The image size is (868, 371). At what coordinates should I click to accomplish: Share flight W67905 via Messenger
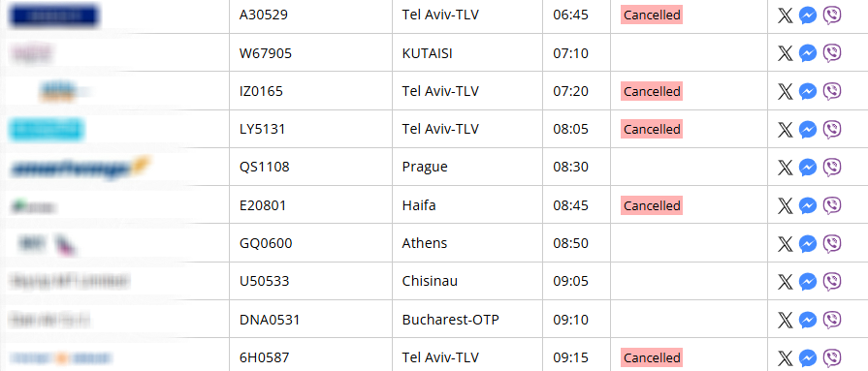pos(808,53)
